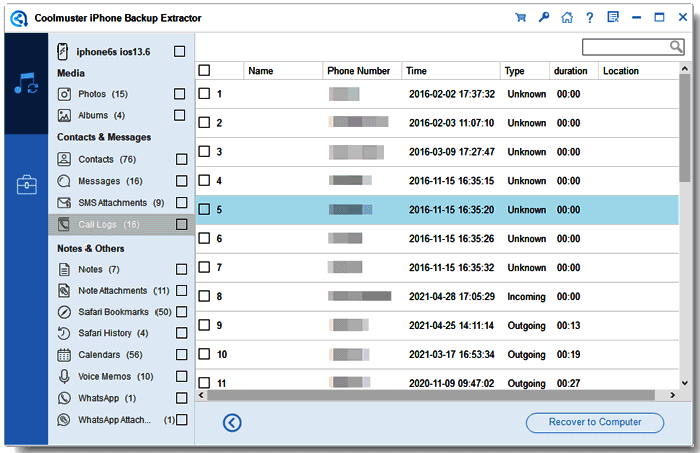The height and width of the screenshot is (453, 700).
Task: Open the Messages (16) category
Action: pyautogui.click(x=110, y=181)
